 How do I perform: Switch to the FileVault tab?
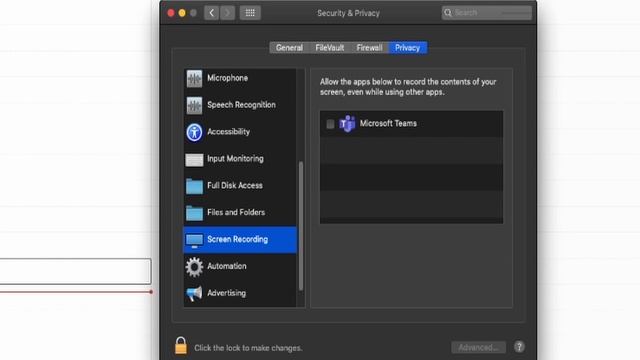[x=330, y=48]
